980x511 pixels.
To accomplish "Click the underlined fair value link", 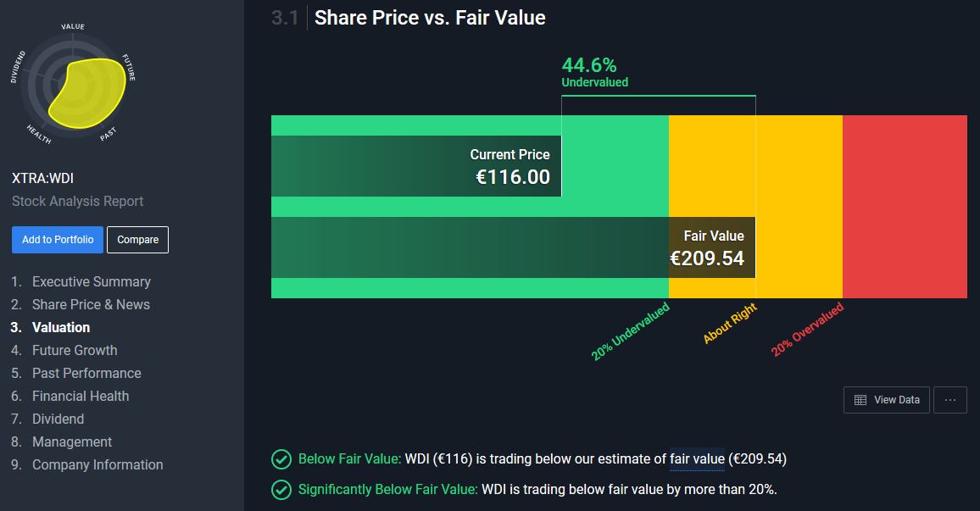I will [697, 459].
